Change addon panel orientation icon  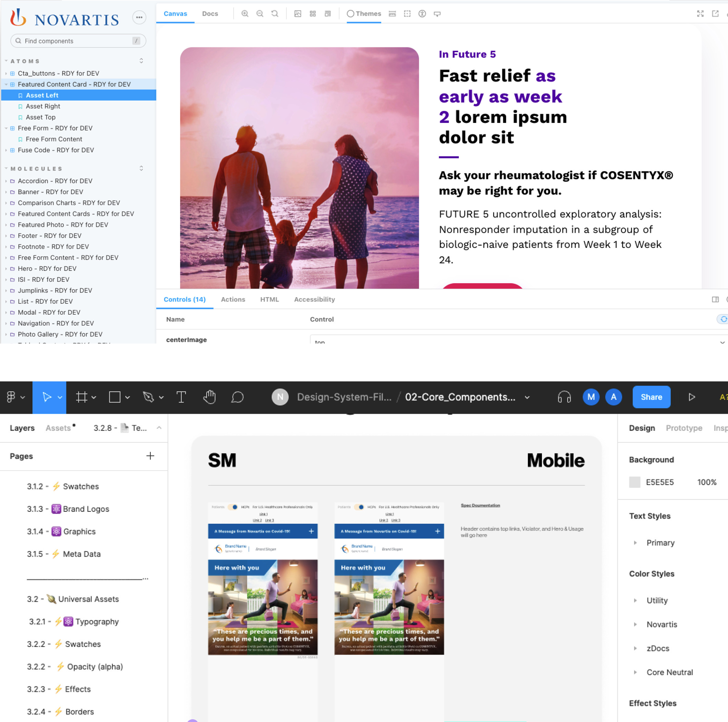[x=715, y=299]
